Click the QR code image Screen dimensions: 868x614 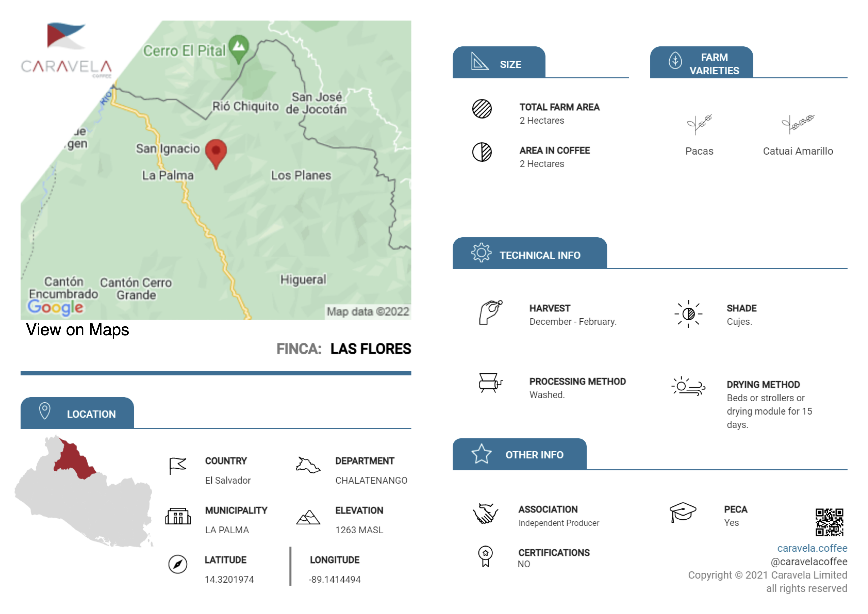tap(829, 522)
